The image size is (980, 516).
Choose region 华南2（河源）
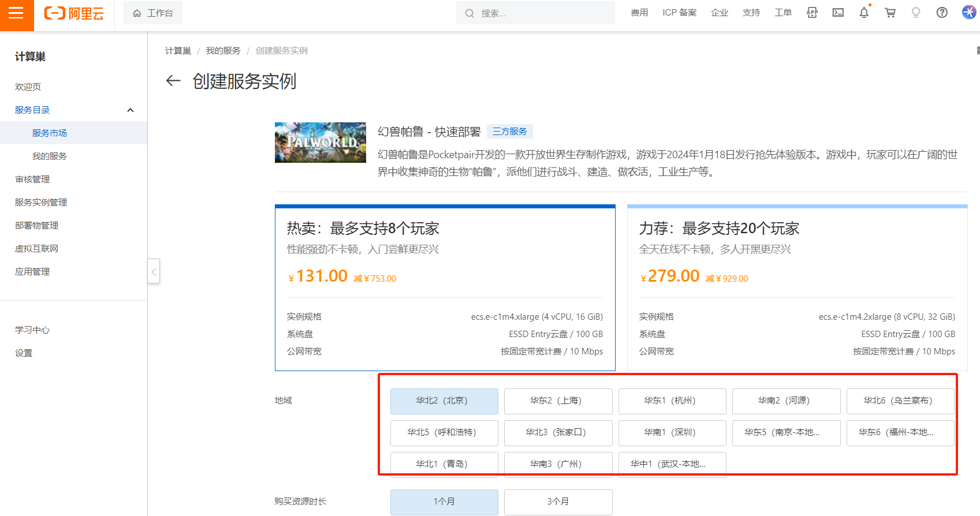[x=786, y=401]
